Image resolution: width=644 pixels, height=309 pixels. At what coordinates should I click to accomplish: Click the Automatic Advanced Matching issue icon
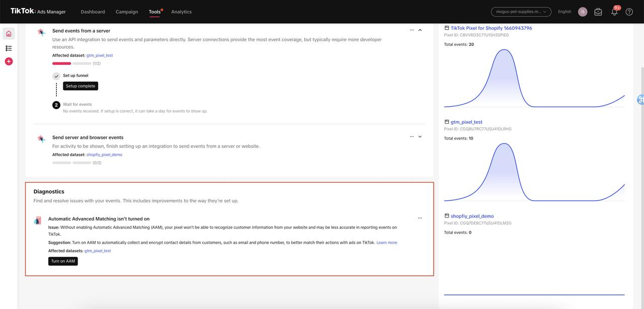coord(38,220)
